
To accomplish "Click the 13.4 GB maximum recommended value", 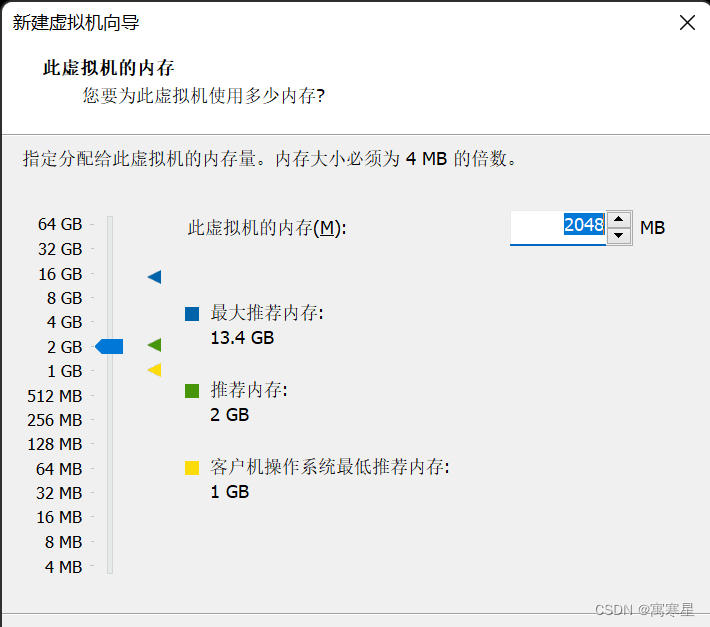I will [x=242, y=338].
